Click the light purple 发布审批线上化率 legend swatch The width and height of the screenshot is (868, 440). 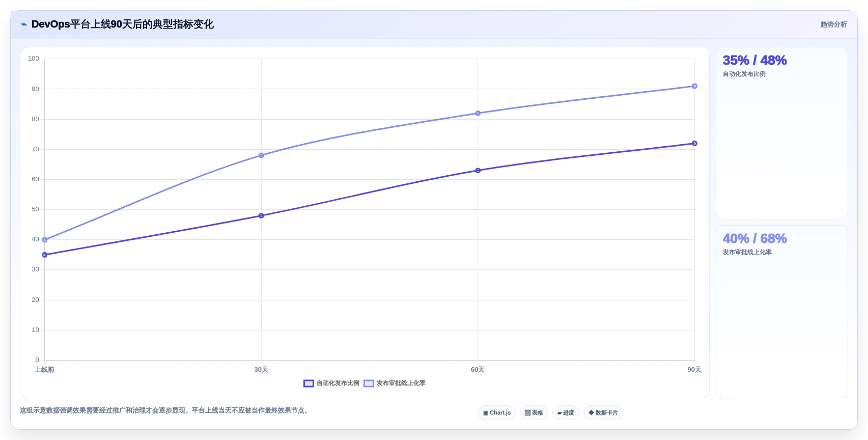369,383
